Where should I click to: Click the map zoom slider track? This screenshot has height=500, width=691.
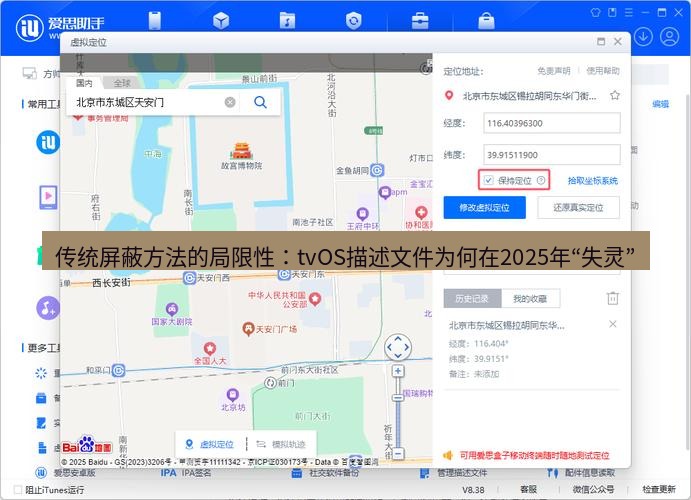[398, 412]
